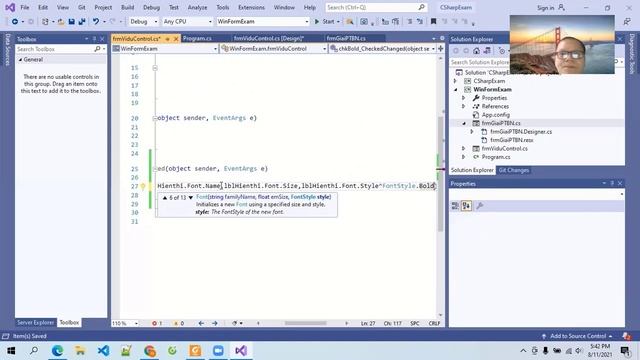
Task: Open the Debug menu
Action: tap(151, 7)
